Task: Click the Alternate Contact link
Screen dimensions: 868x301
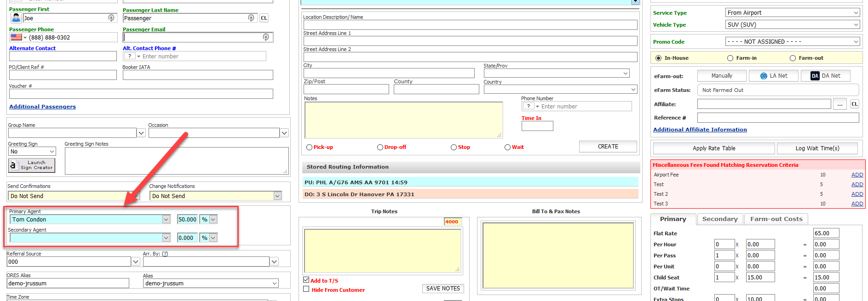Action: [32, 48]
